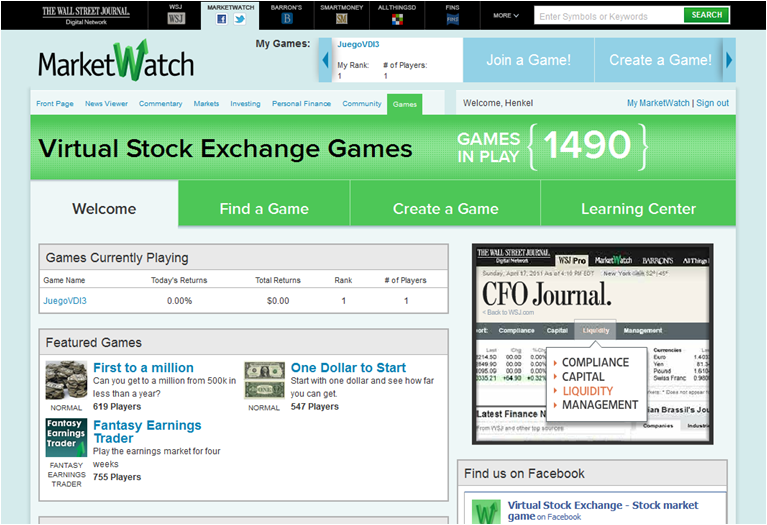
Task: Show previous game with left arrow
Action: pyautogui.click(x=325, y=60)
